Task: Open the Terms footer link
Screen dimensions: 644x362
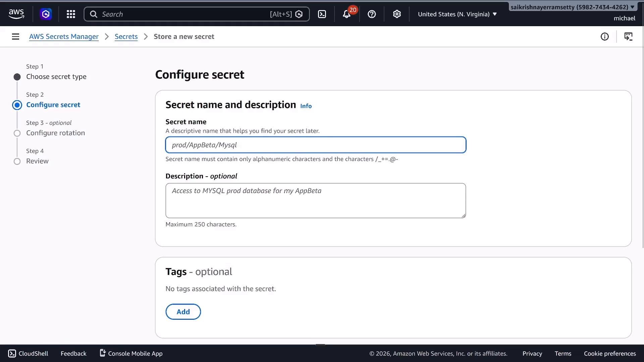Action: point(563,354)
